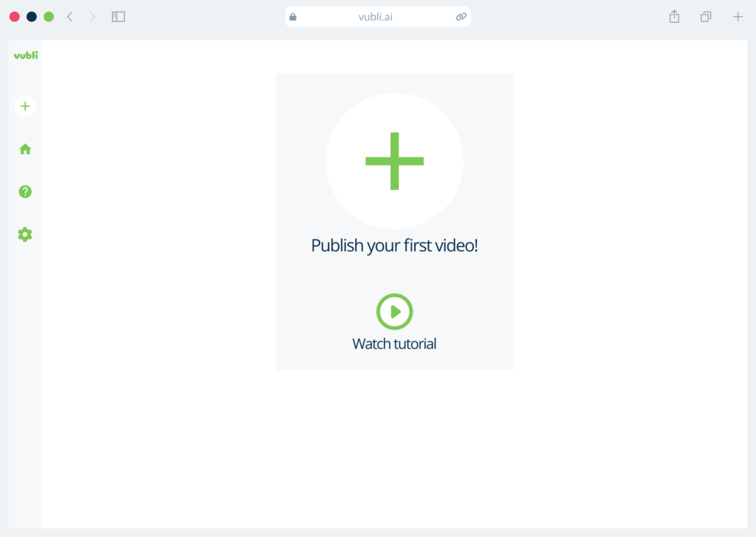Play the tutorial video
The width and height of the screenshot is (756, 537).
click(x=394, y=311)
